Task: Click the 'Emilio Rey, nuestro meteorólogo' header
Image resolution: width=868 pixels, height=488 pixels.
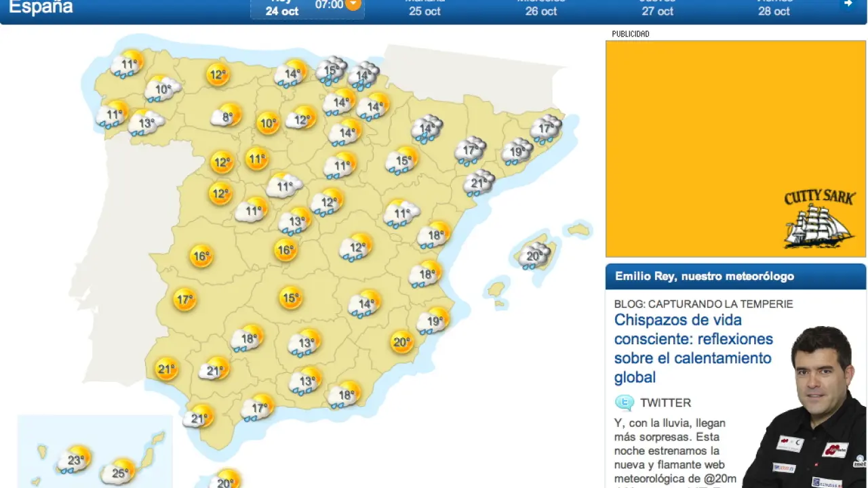Action: pyautogui.click(x=704, y=276)
